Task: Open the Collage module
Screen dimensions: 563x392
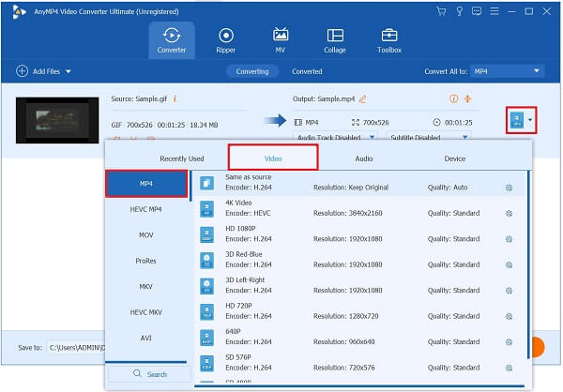Action: point(335,40)
